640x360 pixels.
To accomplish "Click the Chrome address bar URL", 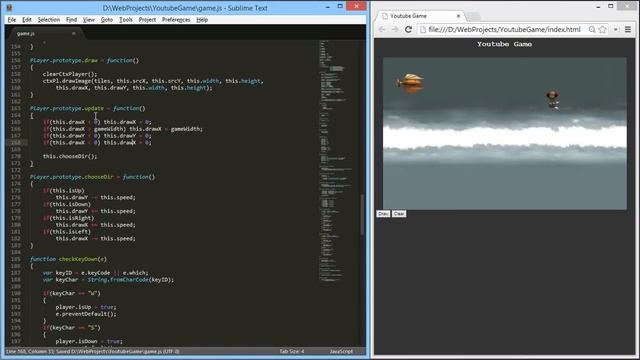I will pos(504,29).
